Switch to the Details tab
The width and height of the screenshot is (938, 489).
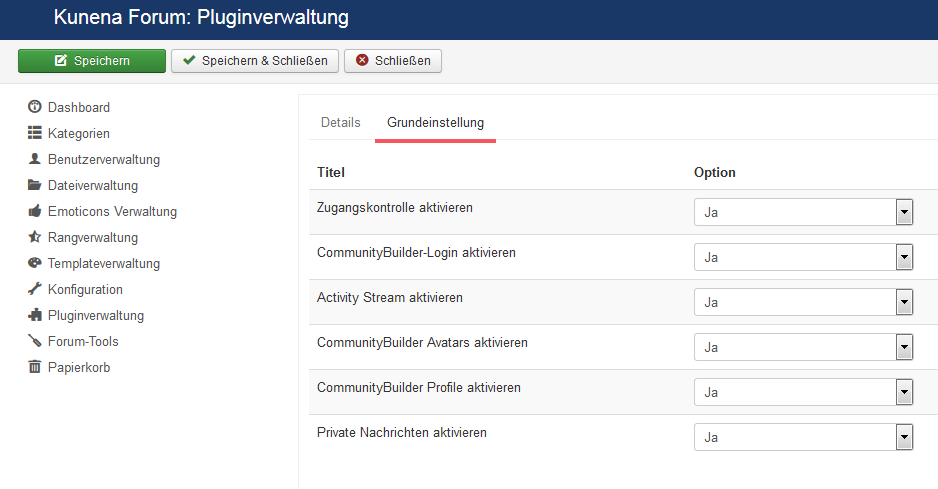(x=340, y=123)
